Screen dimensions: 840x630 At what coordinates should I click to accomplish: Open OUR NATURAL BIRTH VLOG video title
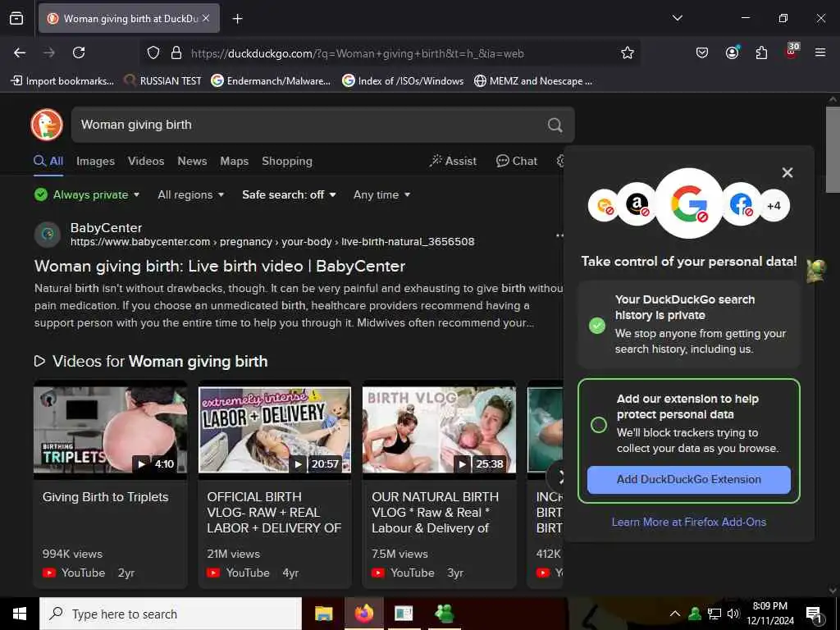[x=435, y=512]
